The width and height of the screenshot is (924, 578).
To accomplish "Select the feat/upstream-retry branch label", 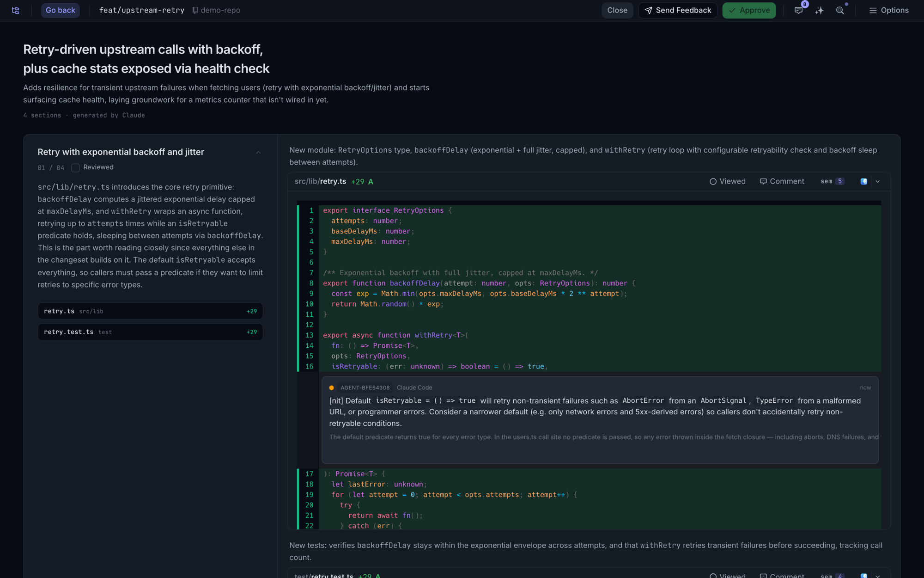I will [141, 10].
